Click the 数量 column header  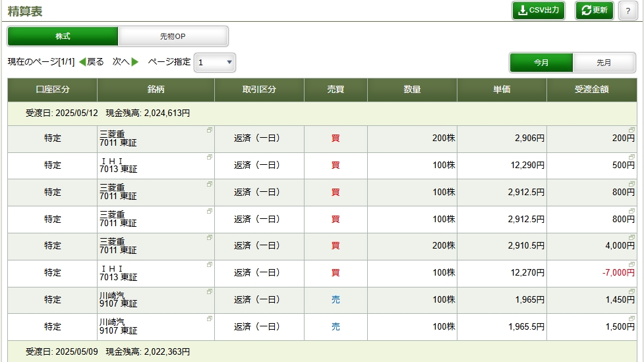pyautogui.click(x=412, y=90)
